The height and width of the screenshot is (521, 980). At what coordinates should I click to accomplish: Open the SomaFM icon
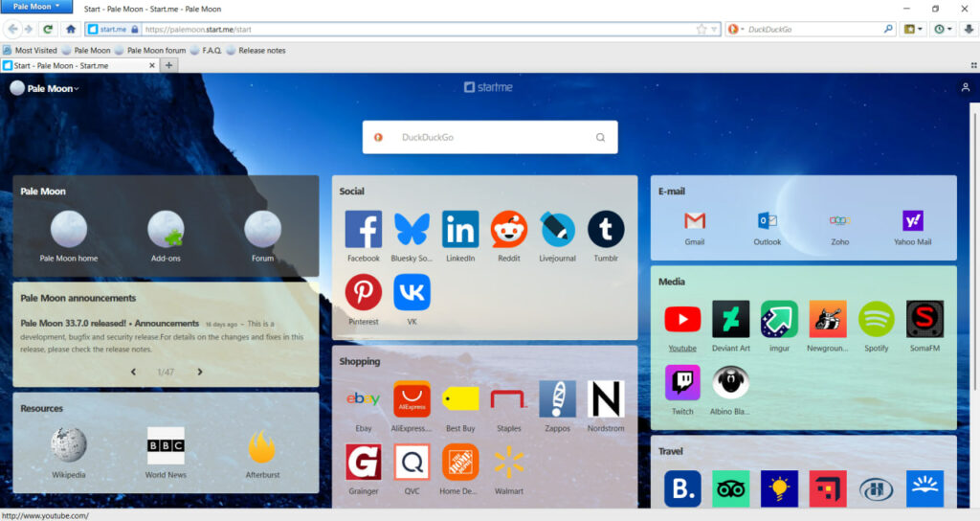[x=925, y=319]
